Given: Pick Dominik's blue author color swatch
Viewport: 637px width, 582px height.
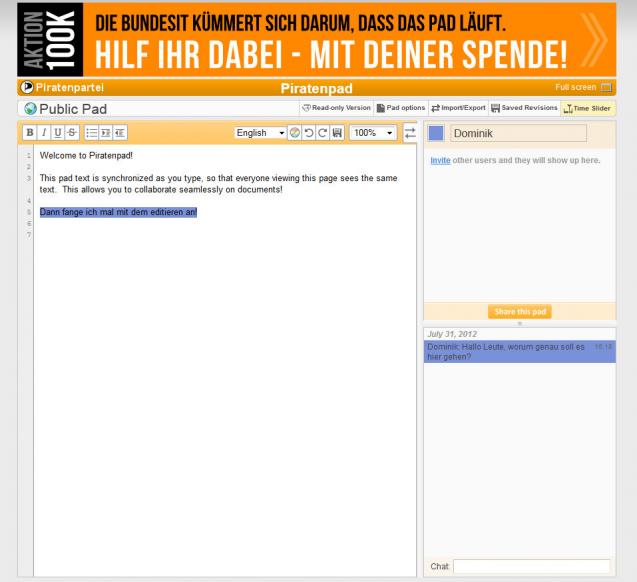Looking at the screenshot, I should point(436,134).
